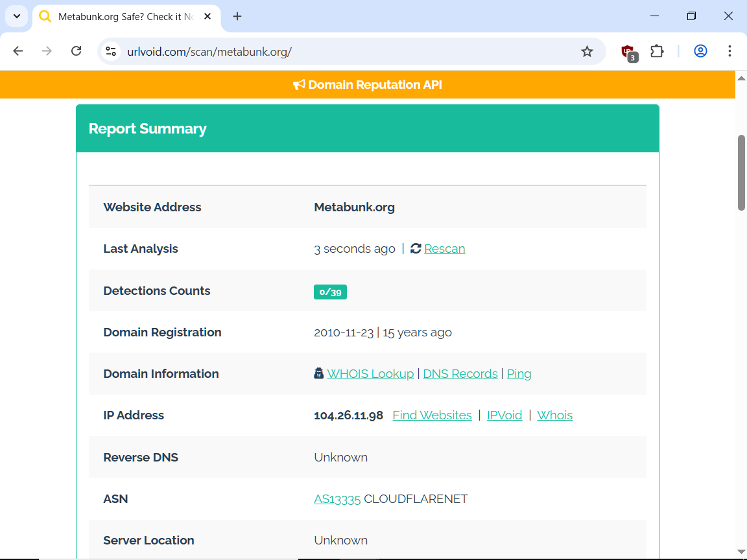Click the vertical page scrollbar thumb

[741, 172]
